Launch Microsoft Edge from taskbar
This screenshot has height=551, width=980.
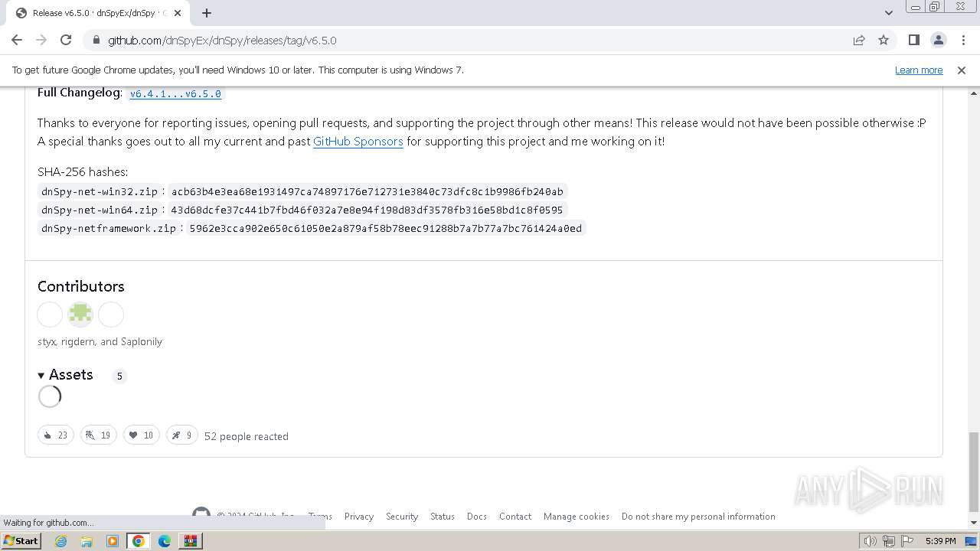165,541
